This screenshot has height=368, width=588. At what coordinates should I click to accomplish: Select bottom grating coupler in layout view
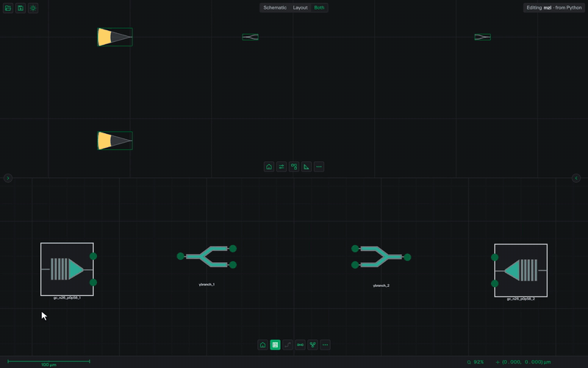coord(115,141)
